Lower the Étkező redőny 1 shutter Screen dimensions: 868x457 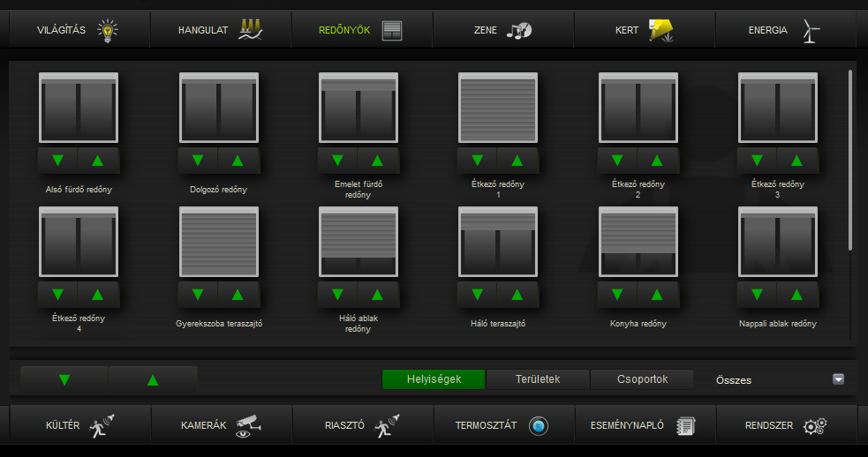(x=477, y=161)
